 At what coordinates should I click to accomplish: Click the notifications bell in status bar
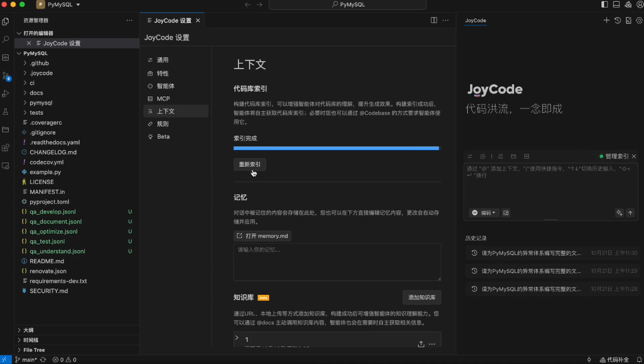point(639,360)
